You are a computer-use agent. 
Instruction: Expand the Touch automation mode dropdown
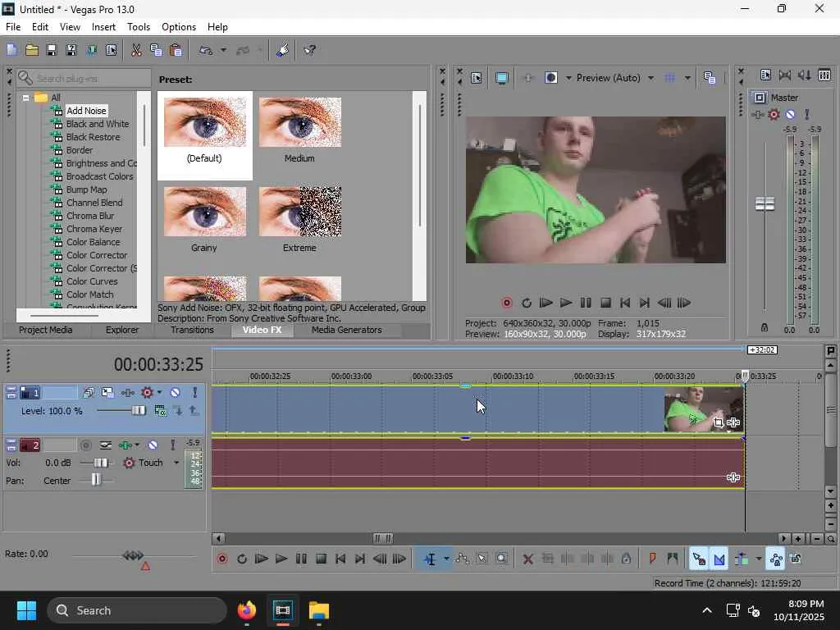coord(176,463)
